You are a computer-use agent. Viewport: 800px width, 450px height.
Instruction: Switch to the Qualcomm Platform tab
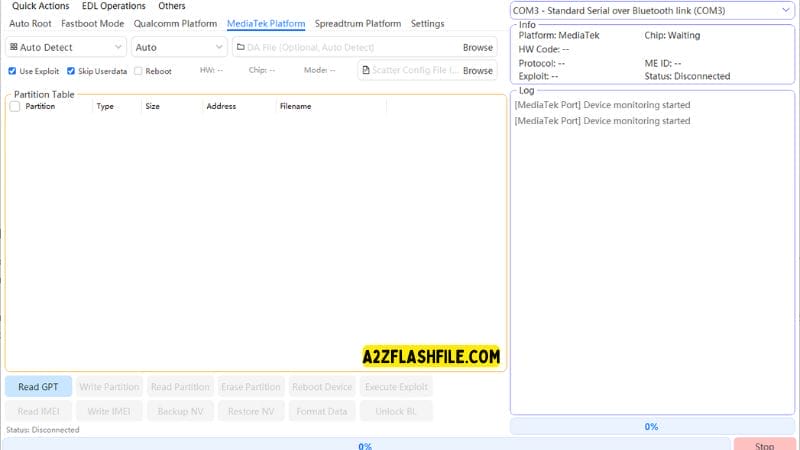point(175,23)
